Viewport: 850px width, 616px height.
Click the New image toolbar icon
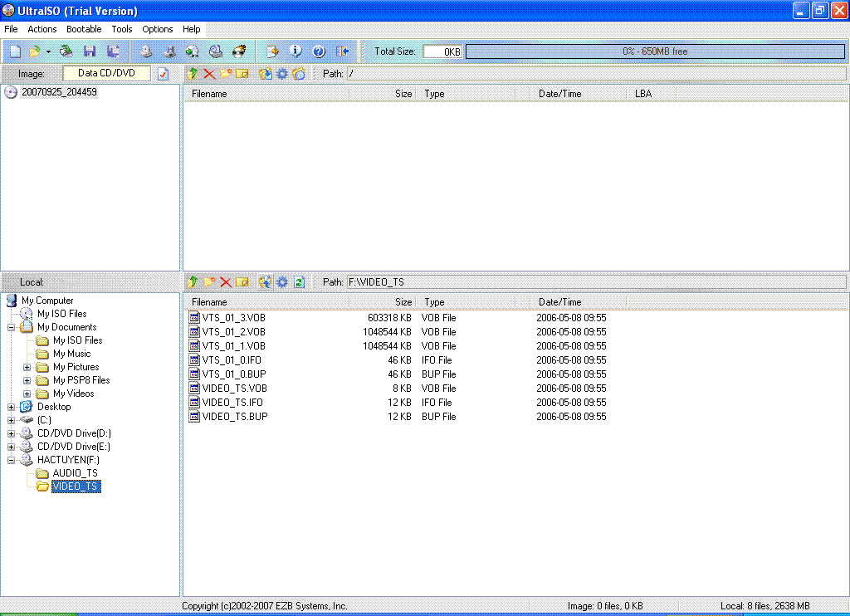(15, 51)
